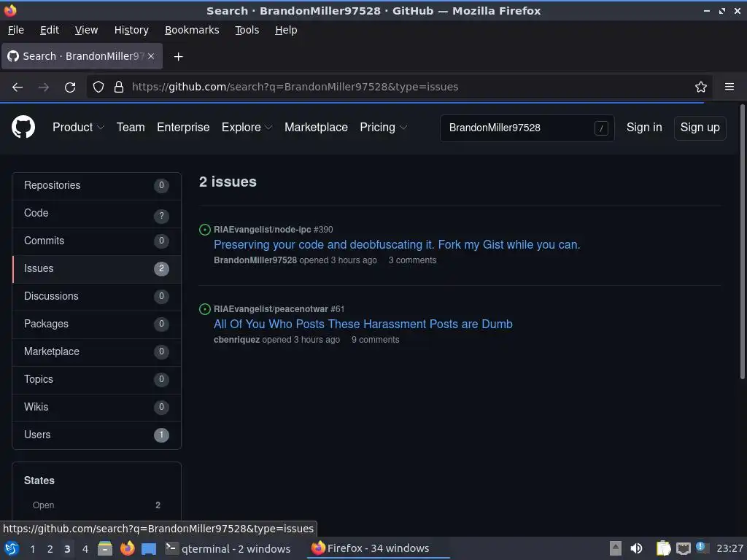Open issue 'All Of You Who Posts These Harassment Posts'

[x=363, y=324]
